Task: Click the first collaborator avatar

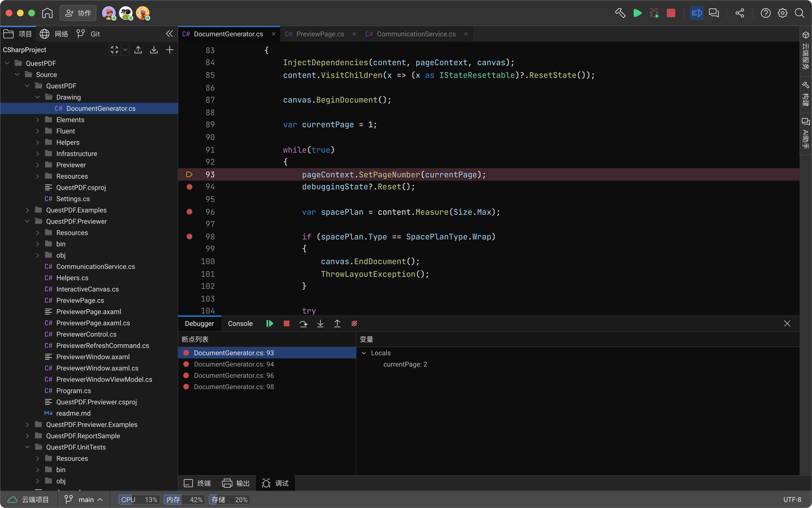Action: [109, 13]
